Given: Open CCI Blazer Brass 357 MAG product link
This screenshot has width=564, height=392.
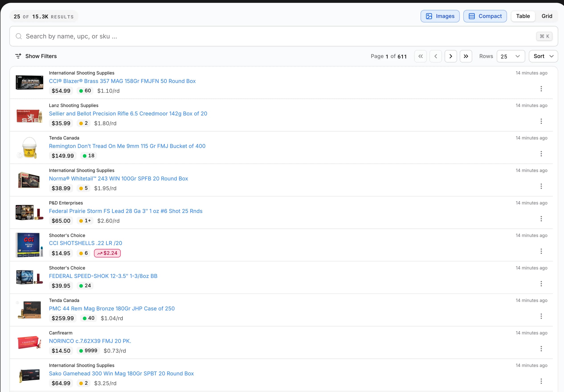Looking at the screenshot, I should (122, 81).
